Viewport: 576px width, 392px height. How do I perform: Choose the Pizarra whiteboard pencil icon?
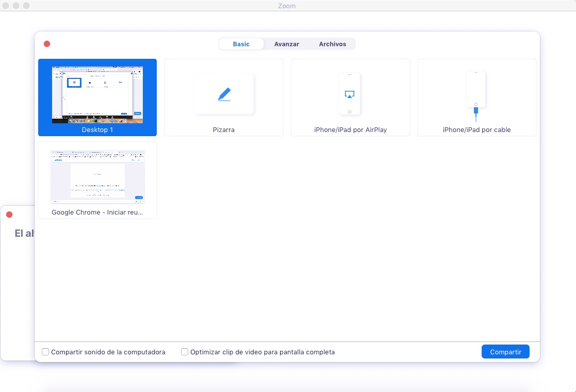[x=224, y=94]
